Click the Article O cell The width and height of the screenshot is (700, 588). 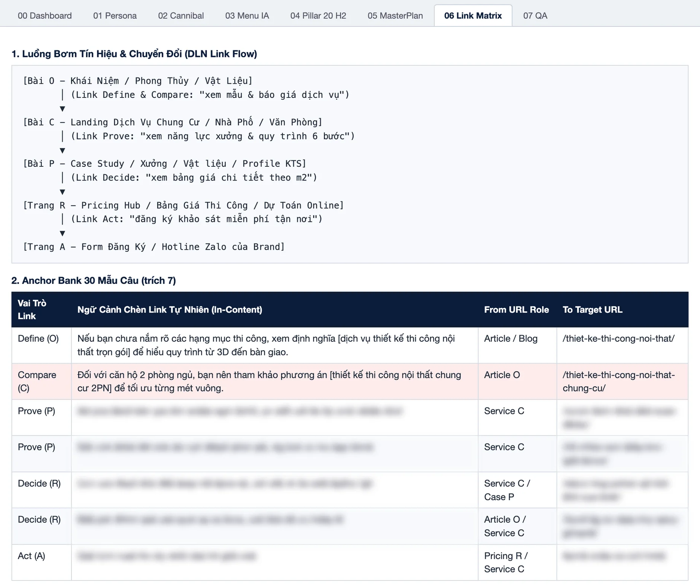click(517, 381)
